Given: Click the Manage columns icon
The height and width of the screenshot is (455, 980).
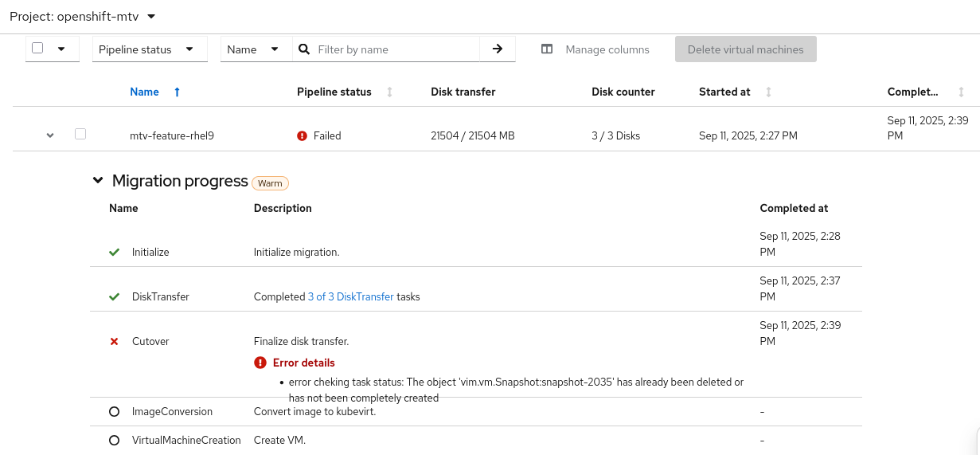Looking at the screenshot, I should coord(547,49).
